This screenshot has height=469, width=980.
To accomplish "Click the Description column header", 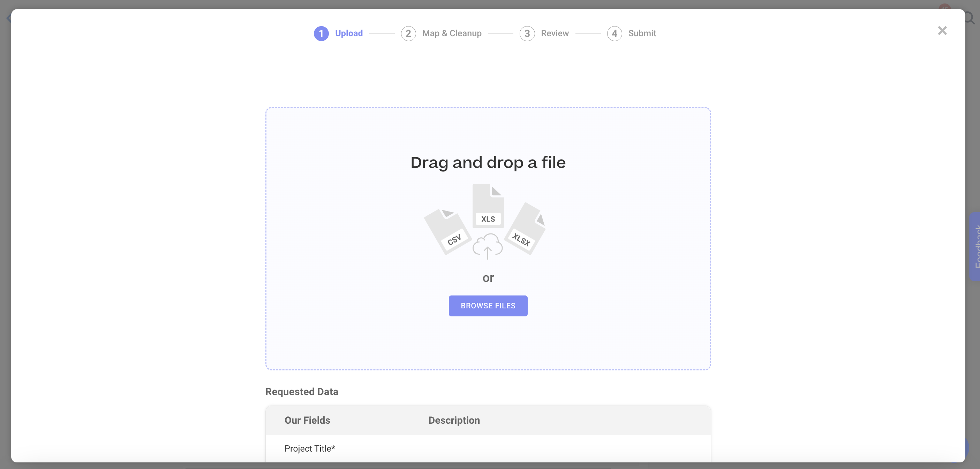I will pos(454,420).
